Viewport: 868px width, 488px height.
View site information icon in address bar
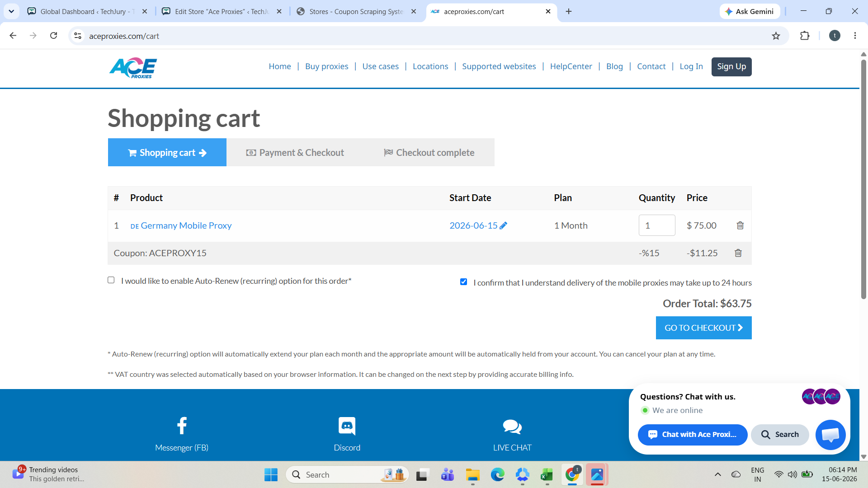click(78, 36)
